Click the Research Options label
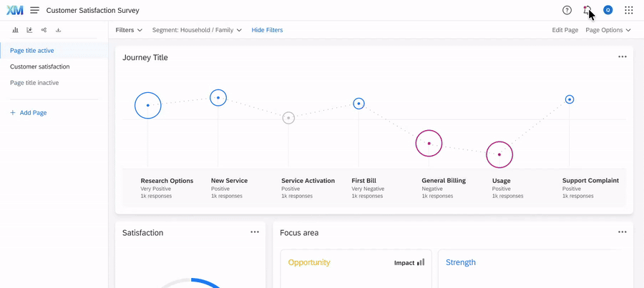Viewport: 644px width, 288px height. (x=167, y=181)
